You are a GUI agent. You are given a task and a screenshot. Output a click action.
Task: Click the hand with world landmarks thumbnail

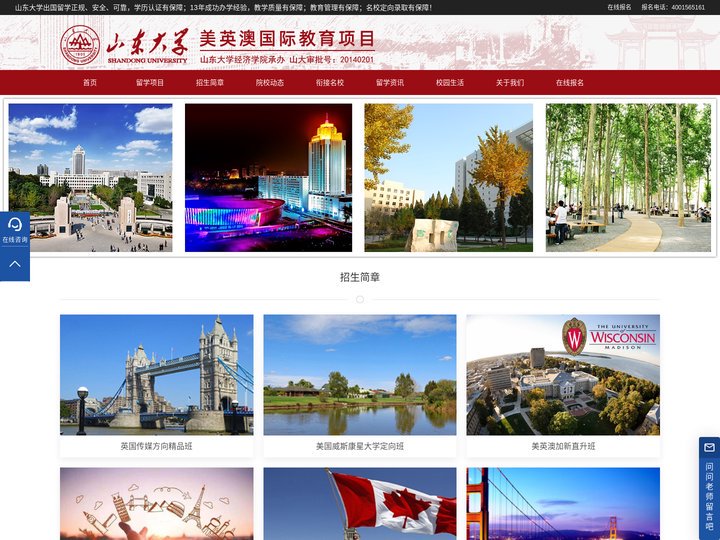coord(157,504)
